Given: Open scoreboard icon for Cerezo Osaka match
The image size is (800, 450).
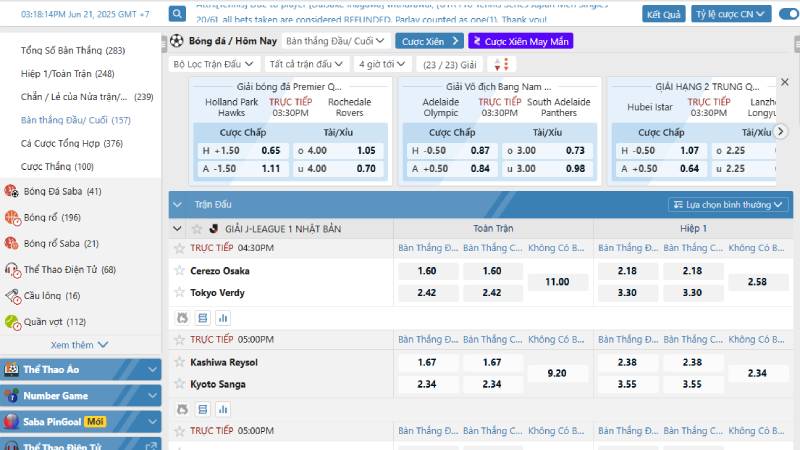Looking at the screenshot, I should (x=203, y=318).
